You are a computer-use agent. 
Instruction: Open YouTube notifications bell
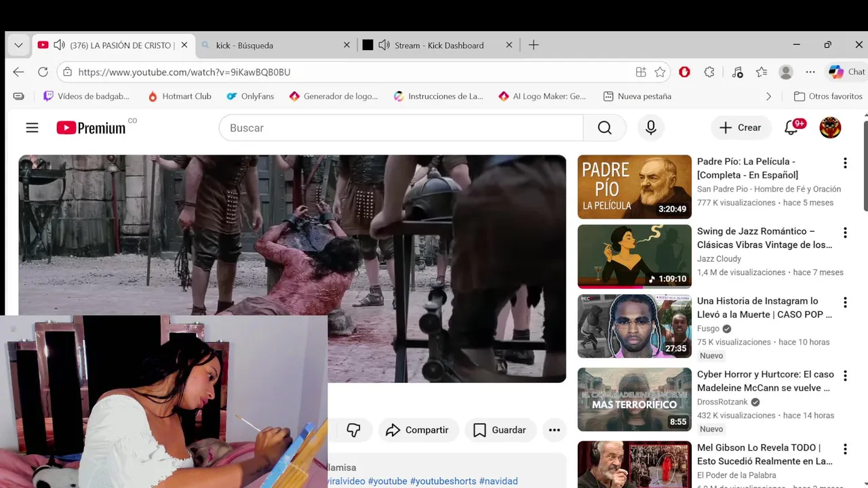(791, 127)
